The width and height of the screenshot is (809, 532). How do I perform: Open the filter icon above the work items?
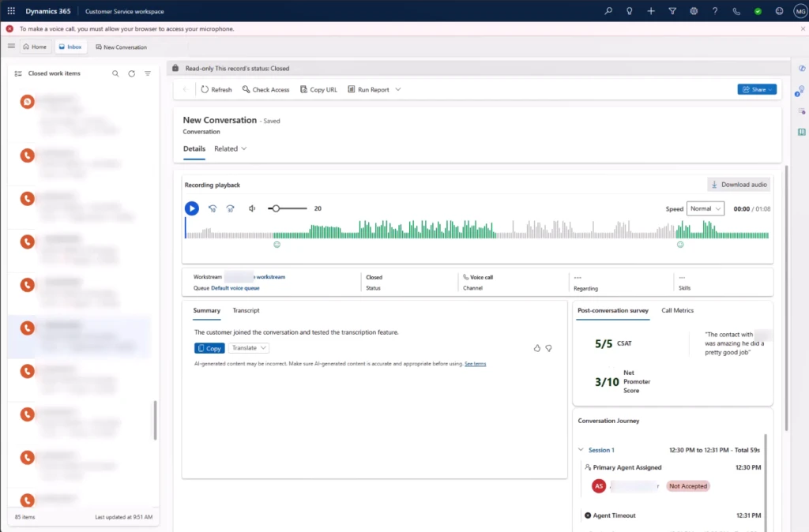pyautogui.click(x=148, y=73)
